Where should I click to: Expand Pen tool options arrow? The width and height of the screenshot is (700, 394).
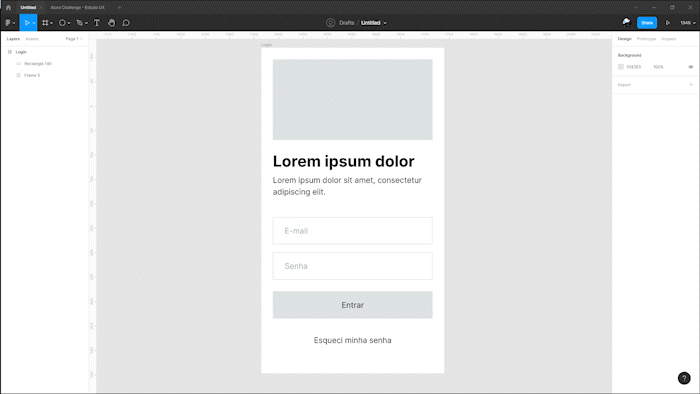click(x=86, y=23)
